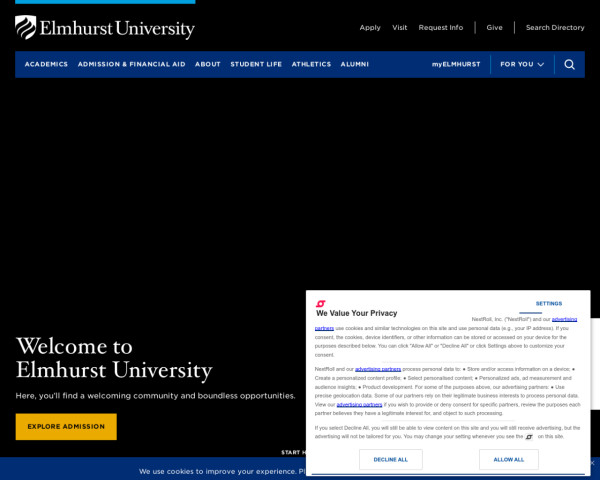Open advertising partners link after 'NextRoll and our'
This screenshot has width=600, height=480.
point(378,369)
